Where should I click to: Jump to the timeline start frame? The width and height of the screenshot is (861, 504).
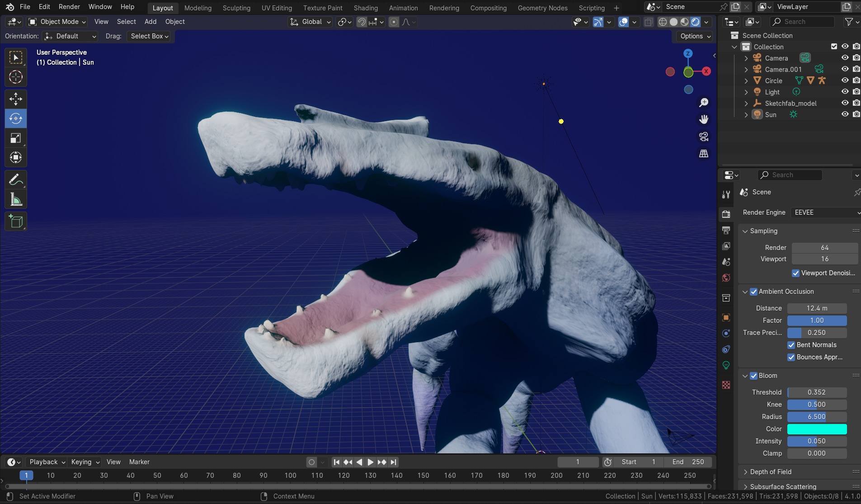click(336, 462)
